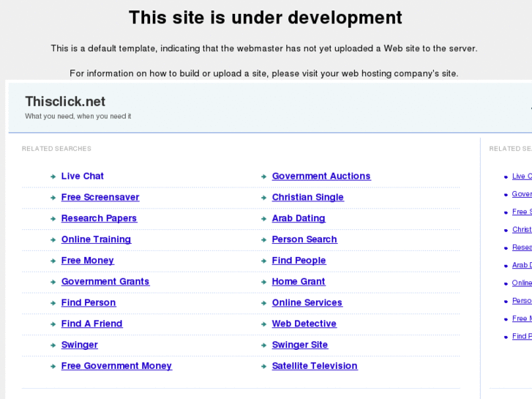Click arrow icon beside Person Search
The height and width of the screenshot is (399, 532).
coord(263,239)
